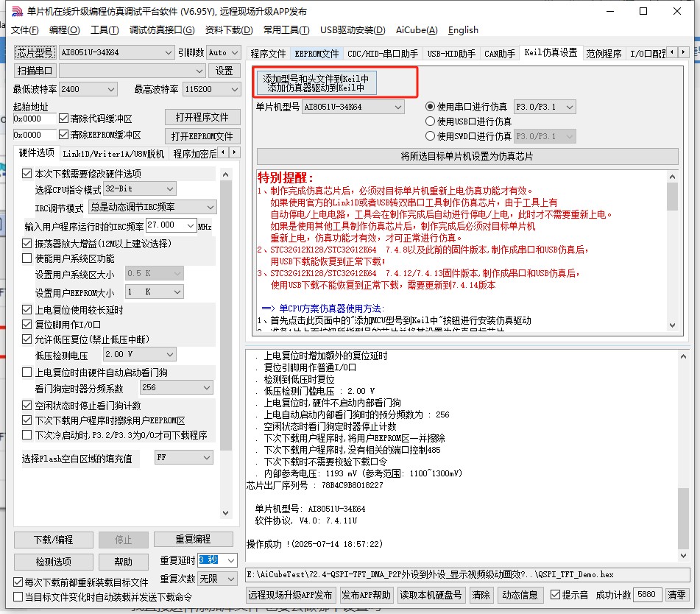Viewport: 700px width, 614px height.
Task: Select the Link1D/Writer1A/U8W脱机 tab
Action: click(113, 154)
